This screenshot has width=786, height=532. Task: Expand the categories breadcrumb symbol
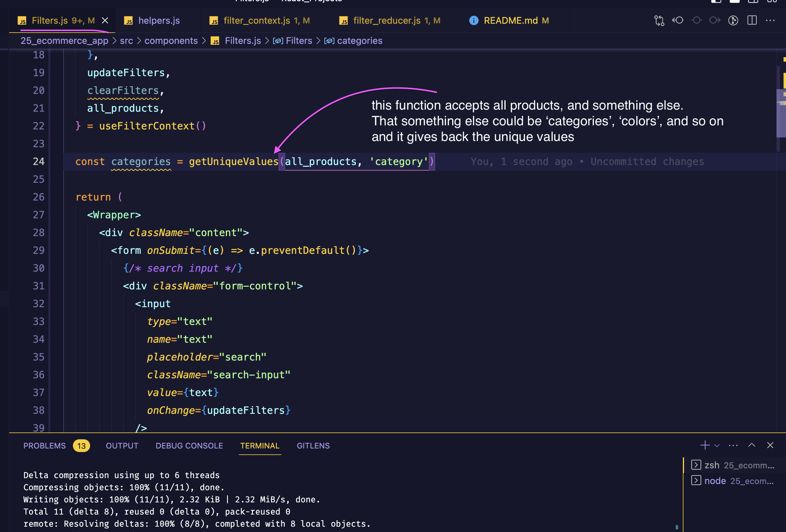(x=360, y=41)
